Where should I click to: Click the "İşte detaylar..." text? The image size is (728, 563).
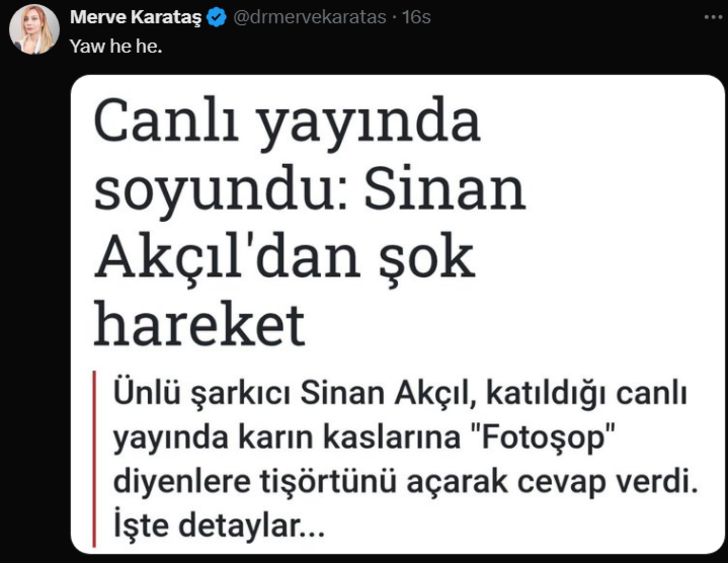(219, 525)
